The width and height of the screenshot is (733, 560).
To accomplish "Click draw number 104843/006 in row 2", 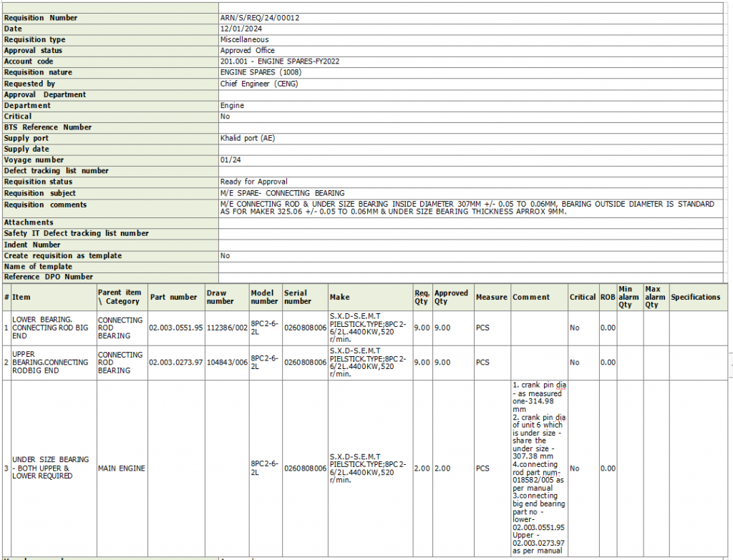I will [x=226, y=363].
